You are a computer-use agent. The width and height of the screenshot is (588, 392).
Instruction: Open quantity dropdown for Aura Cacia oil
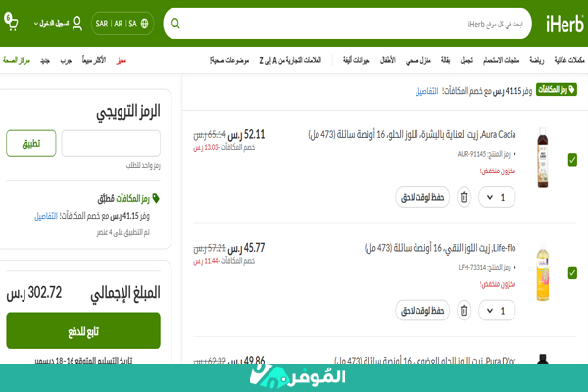coord(497,197)
